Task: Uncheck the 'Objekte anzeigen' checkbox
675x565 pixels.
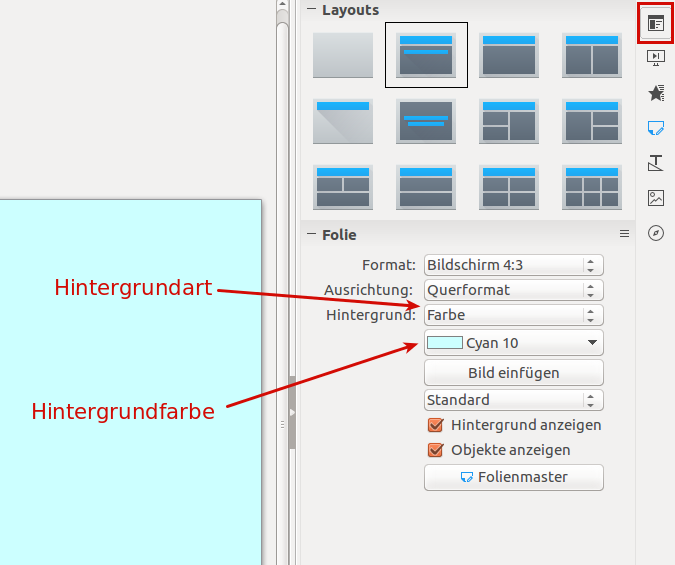Action: coord(435,450)
